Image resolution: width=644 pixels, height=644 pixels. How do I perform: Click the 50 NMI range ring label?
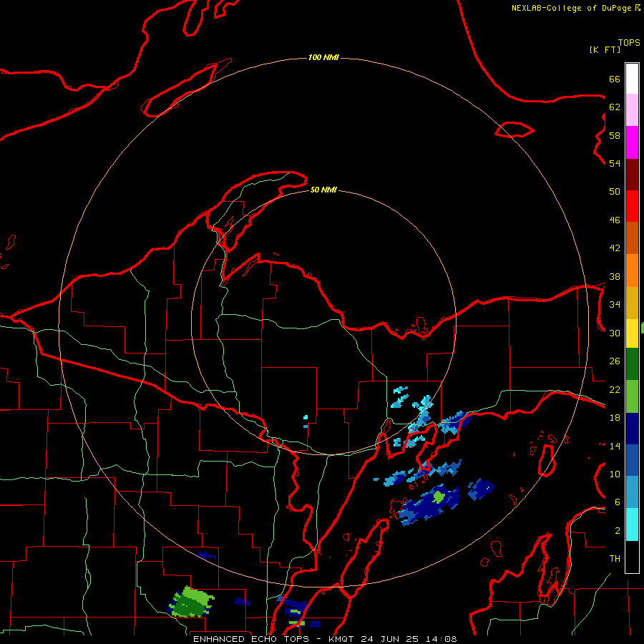[323, 190]
